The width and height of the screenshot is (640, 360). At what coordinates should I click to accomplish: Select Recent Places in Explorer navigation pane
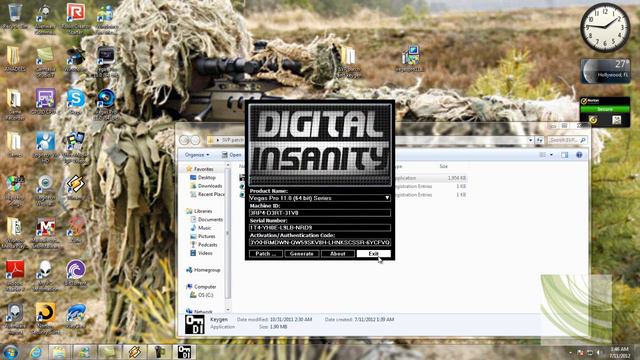click(207, 195)
